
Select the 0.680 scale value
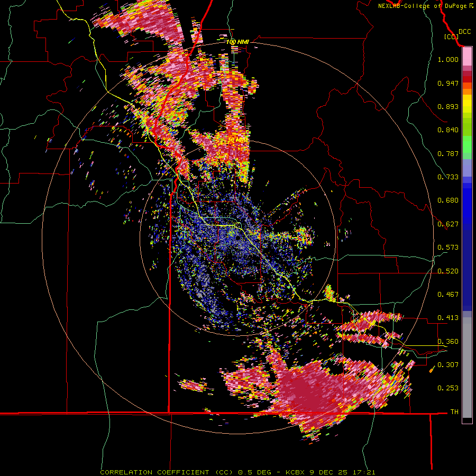(x=448, y=200)
